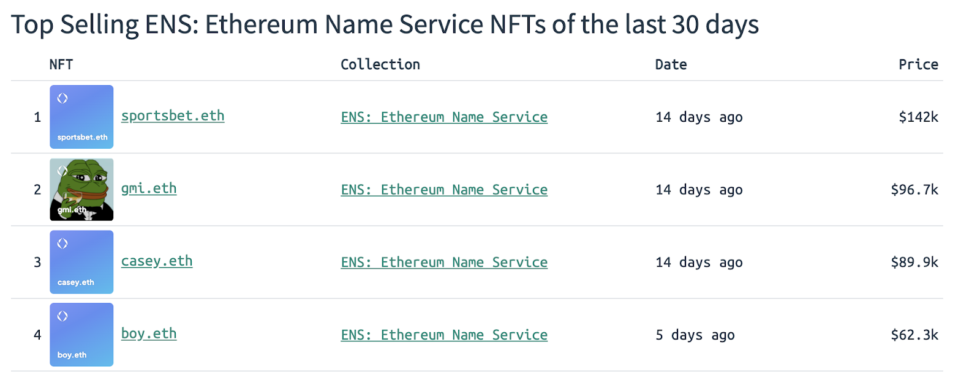Visit ENS collection link in boy.eth row

(x=444, y=335)
